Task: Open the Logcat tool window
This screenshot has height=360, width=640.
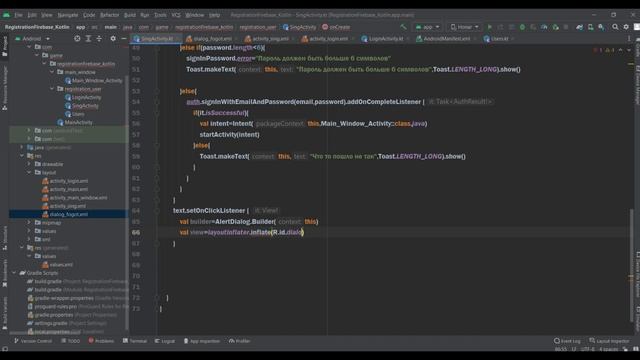Action: 165,341
